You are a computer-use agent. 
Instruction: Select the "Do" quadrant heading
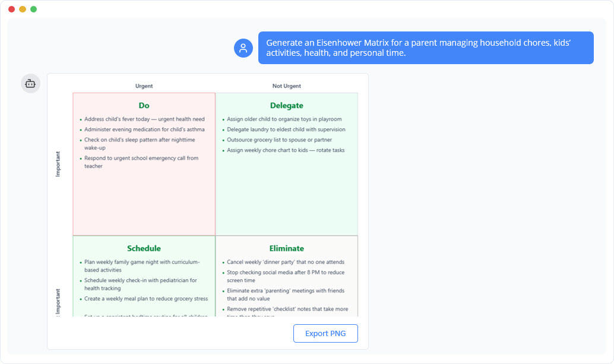point(144,105)
